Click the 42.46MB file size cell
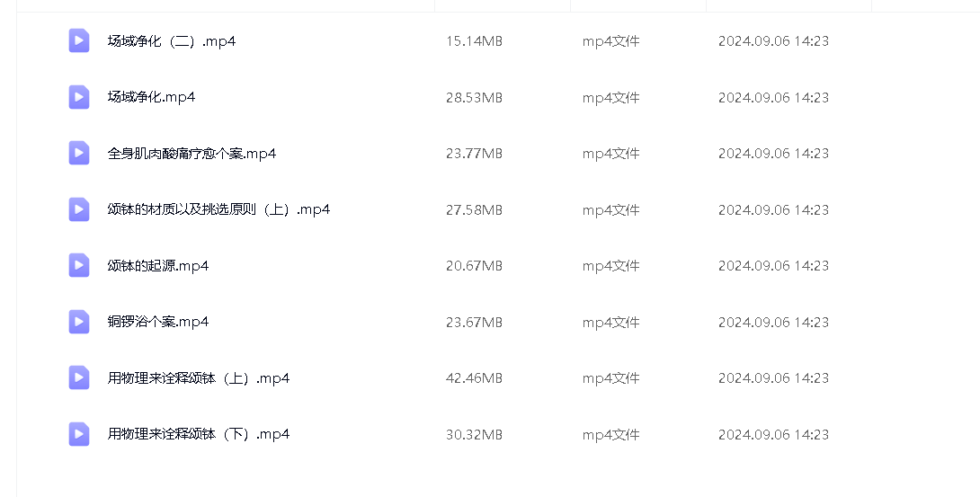Screen dimensions: 980x497 tap(474, 378)
